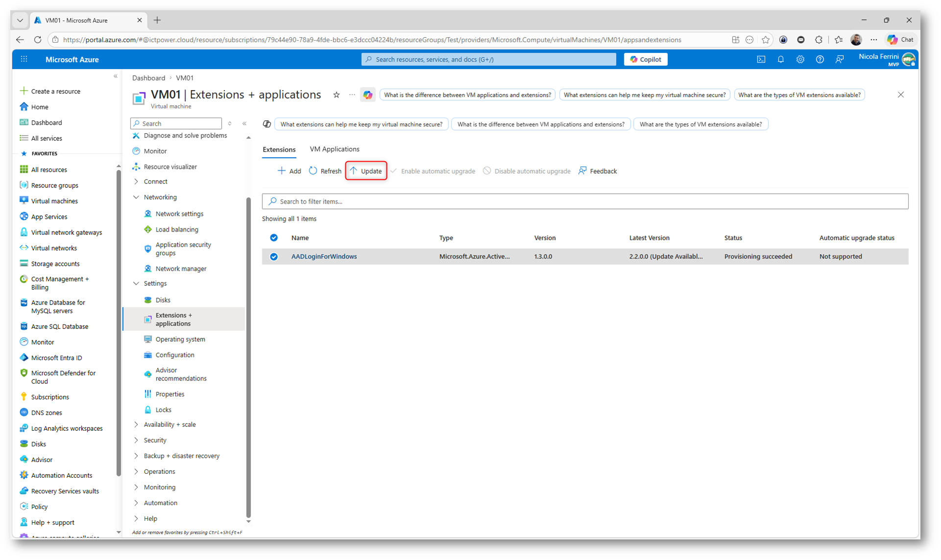941x560 pixels.
Task: Click the Update arrow button
Action: click(x=366, y=171)
